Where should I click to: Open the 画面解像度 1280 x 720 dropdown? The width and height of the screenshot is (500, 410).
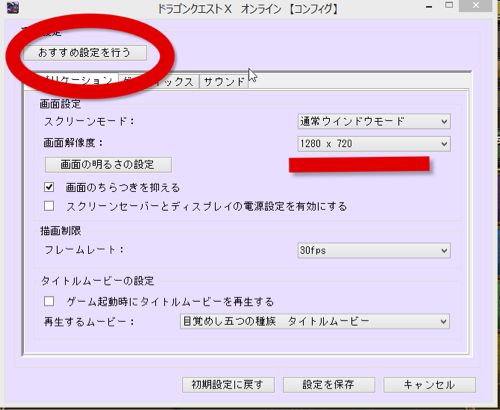point(374,144)
